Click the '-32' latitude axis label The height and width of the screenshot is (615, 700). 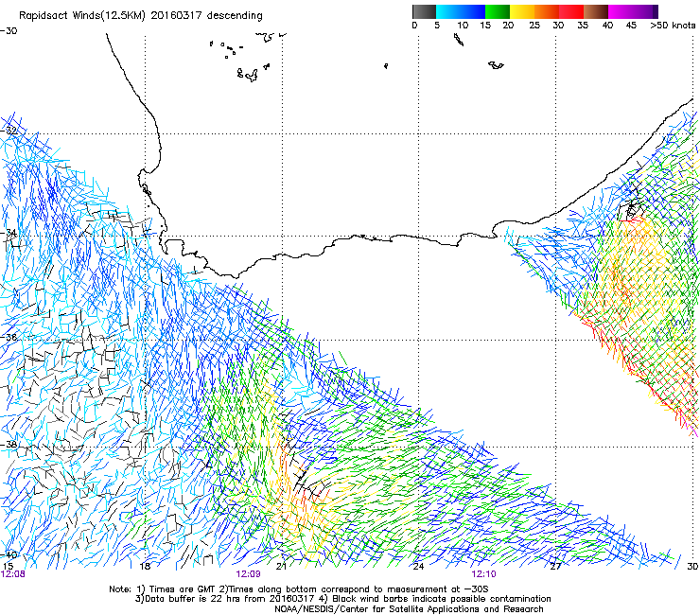9,131
